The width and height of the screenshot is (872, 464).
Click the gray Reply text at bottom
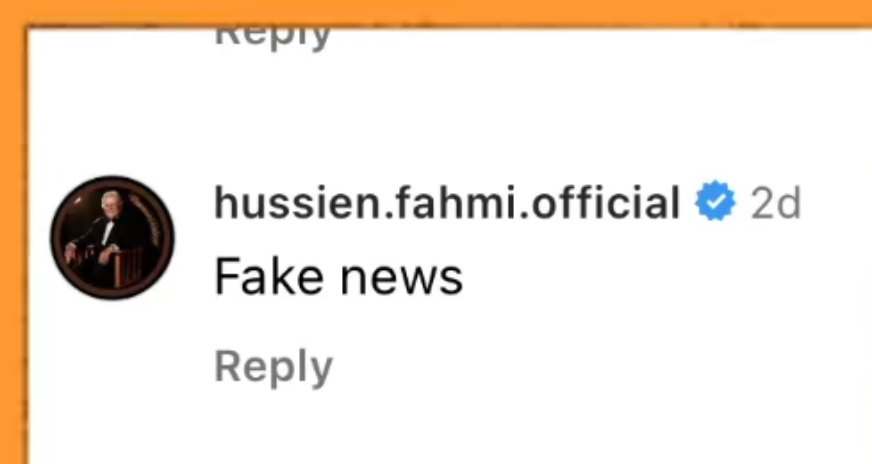[x=274, y=368]
